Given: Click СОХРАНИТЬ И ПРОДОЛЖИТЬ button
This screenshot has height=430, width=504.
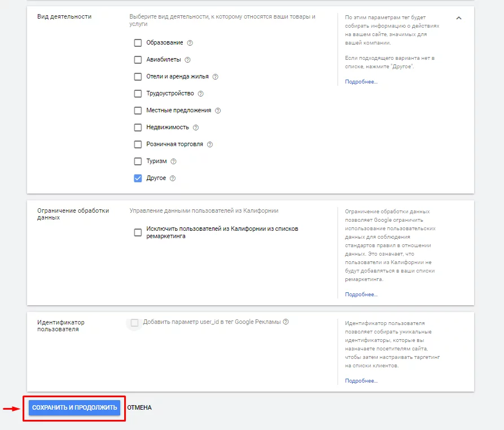Looking at the screenshot, I should pyautogui.click(x=74, y=407).
